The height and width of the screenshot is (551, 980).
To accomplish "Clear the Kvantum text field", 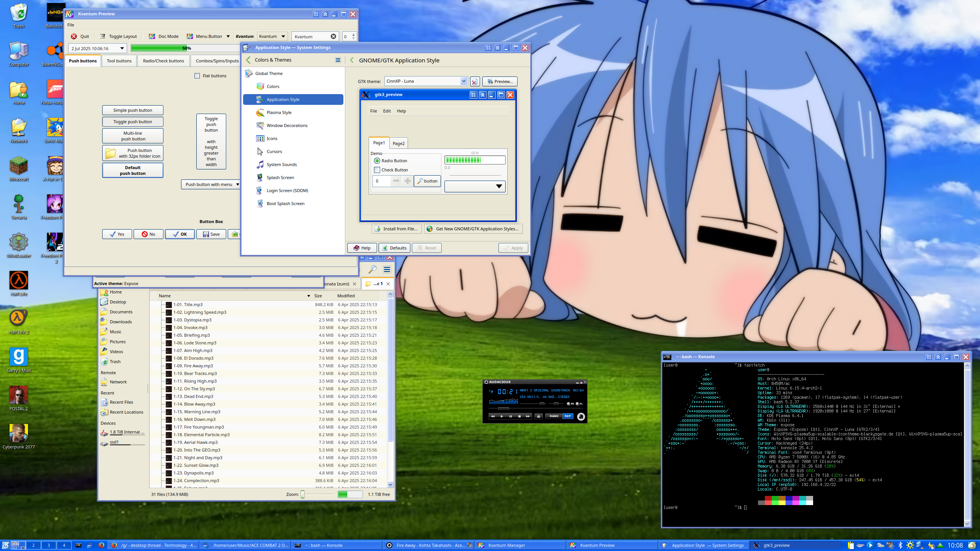I will tap(333, 36).
